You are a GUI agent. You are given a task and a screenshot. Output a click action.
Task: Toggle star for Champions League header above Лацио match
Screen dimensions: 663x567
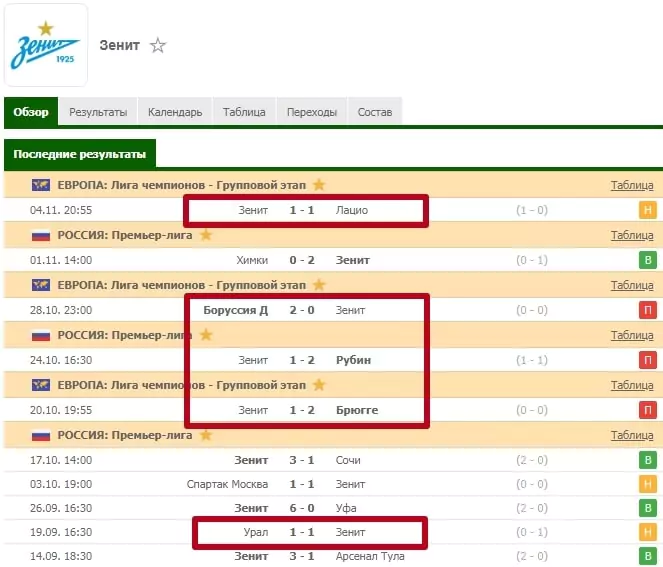[x=319, y=185]
